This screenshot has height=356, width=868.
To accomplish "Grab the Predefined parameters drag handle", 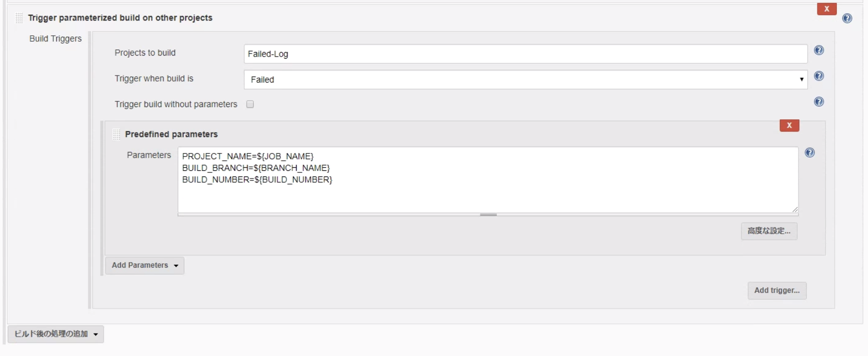I will pos(116,134).
